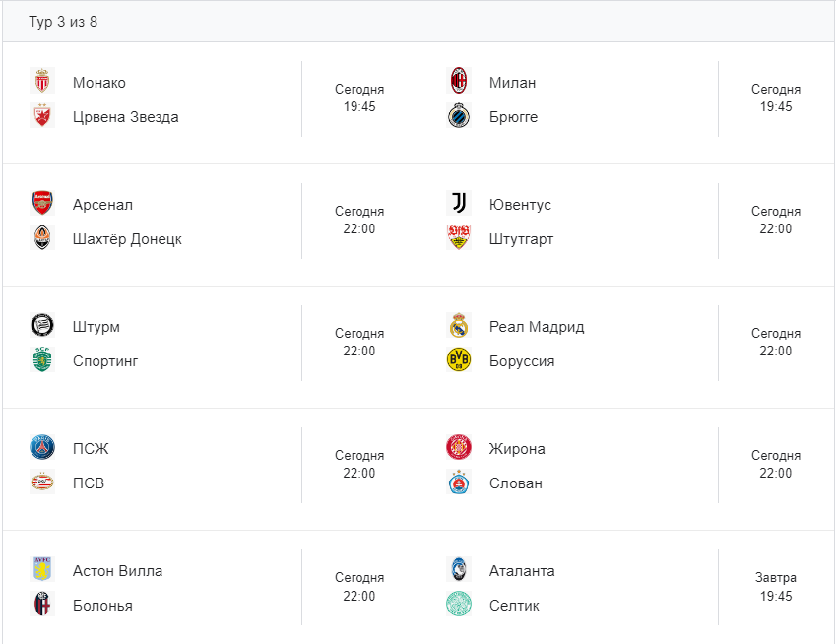Screen dimensions: 836x644
Task: Click the Celtic club crest icon
Action: point(458,605)
